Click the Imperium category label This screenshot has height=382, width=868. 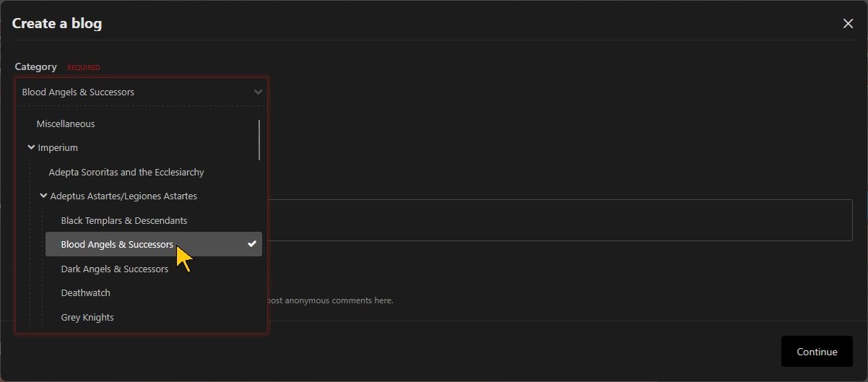58,147
